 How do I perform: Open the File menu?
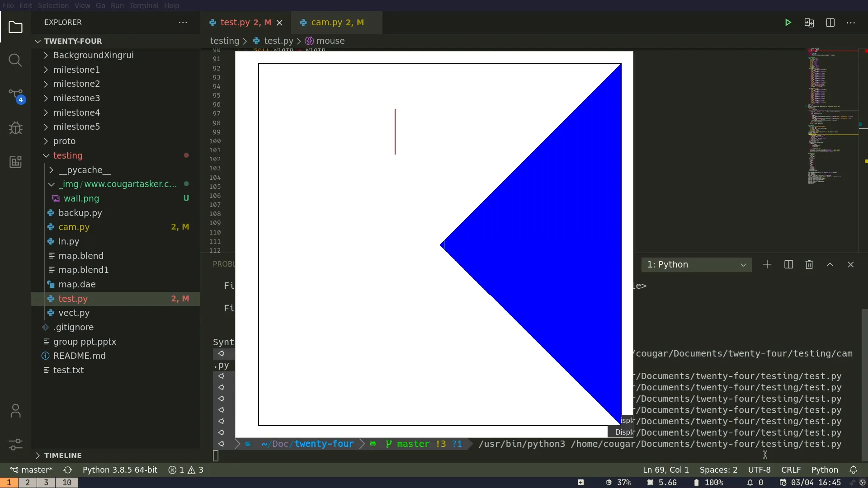[x=9, y=5]
